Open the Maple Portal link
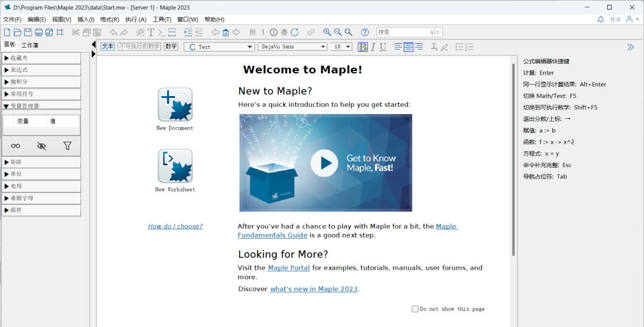Viewport: 644px width, 327px height. point(289,268)
